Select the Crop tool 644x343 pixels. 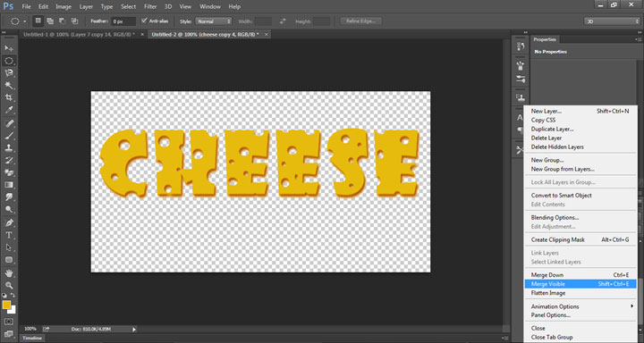coord(9,97)
